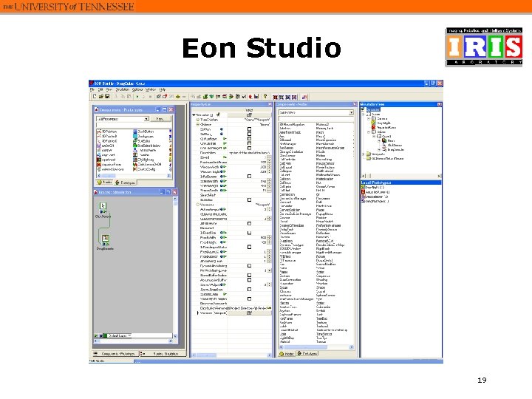Click the music-note icon at toolbar's end

[304, 97]
